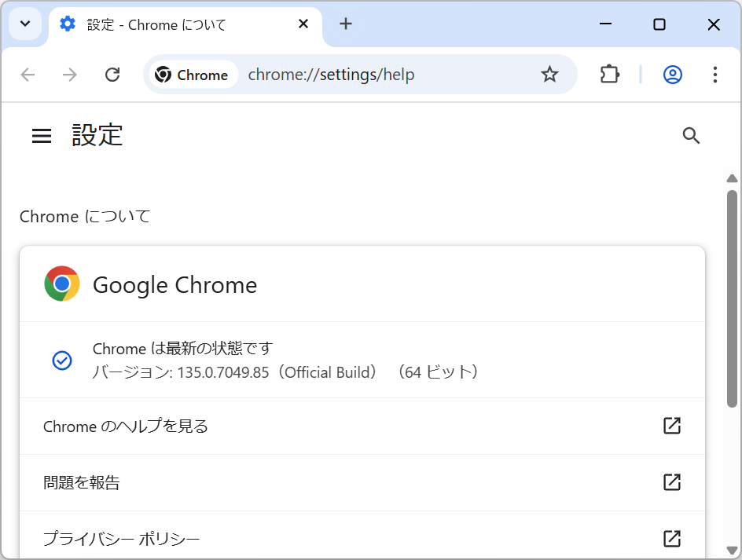Bookmark this page with the star icon
742x560 pixels.
549,75
